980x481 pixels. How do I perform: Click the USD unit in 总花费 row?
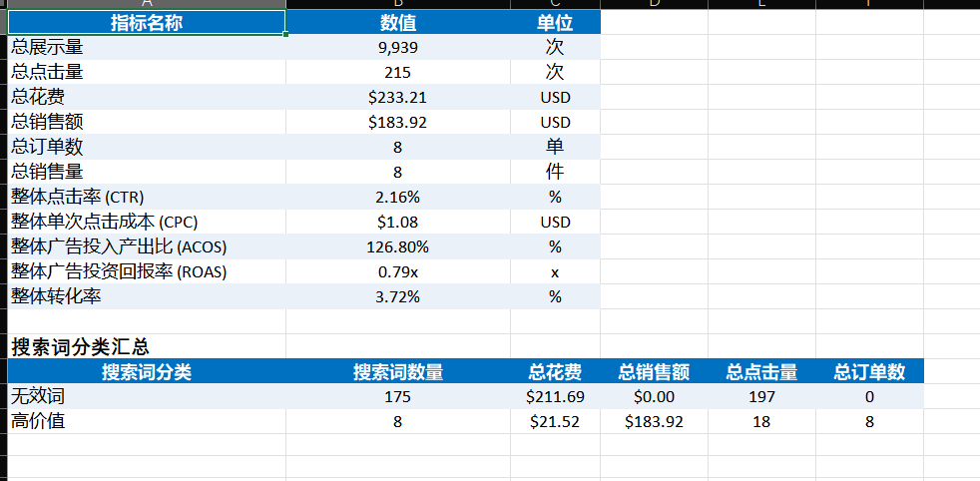coord(555,98)
